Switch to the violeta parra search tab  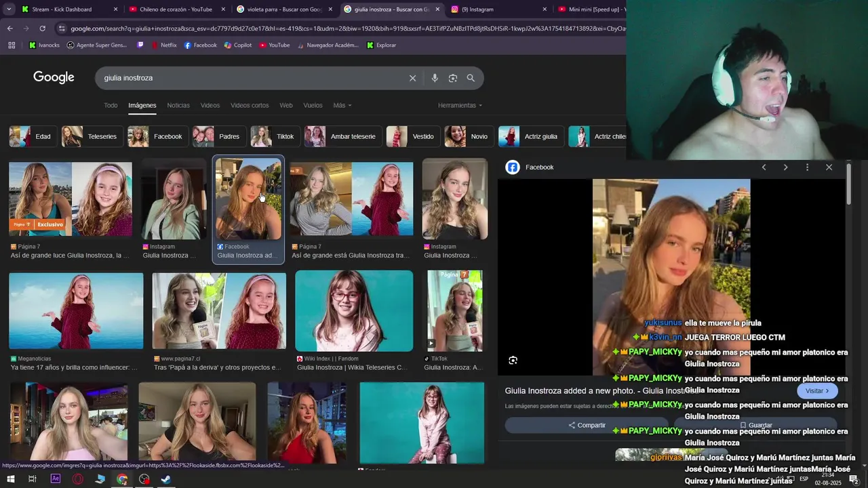pyautogui.click(x=283, y=9)
